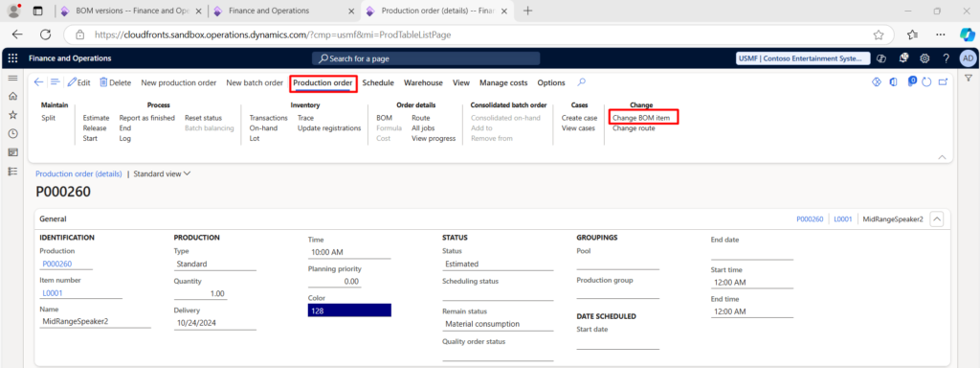This screenshot has height=368, width=980.
Task: Open form in new window icon
Action: click(943, 82)
